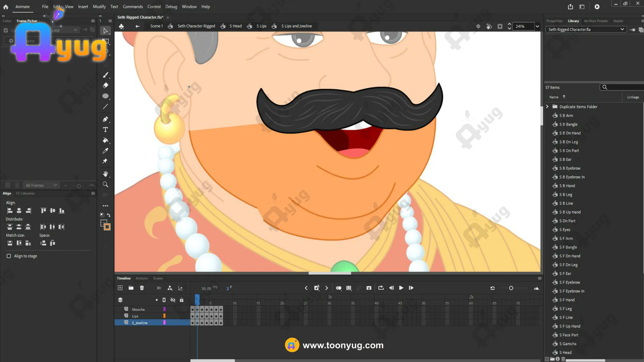
Task: Select the Paint Bucket tool
Action: click(105, 140)
